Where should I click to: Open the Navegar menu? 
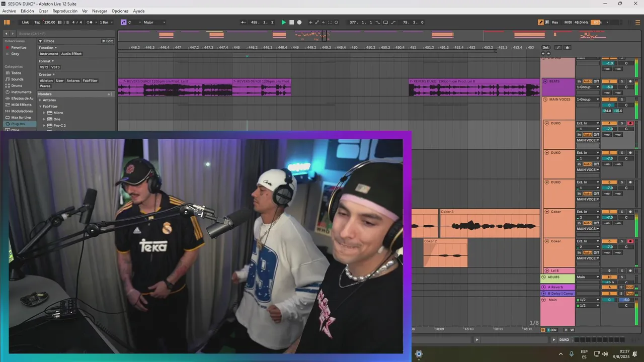coord(100,11)
